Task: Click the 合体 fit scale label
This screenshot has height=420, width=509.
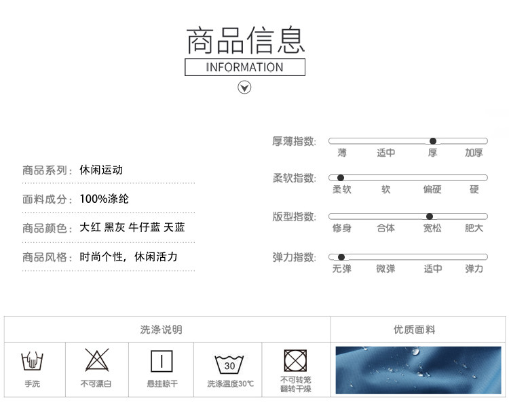Action: coord(386,228)
